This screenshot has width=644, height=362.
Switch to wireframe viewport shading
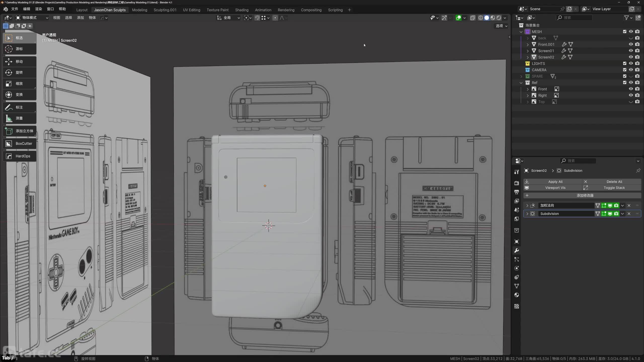coord(480,18)
